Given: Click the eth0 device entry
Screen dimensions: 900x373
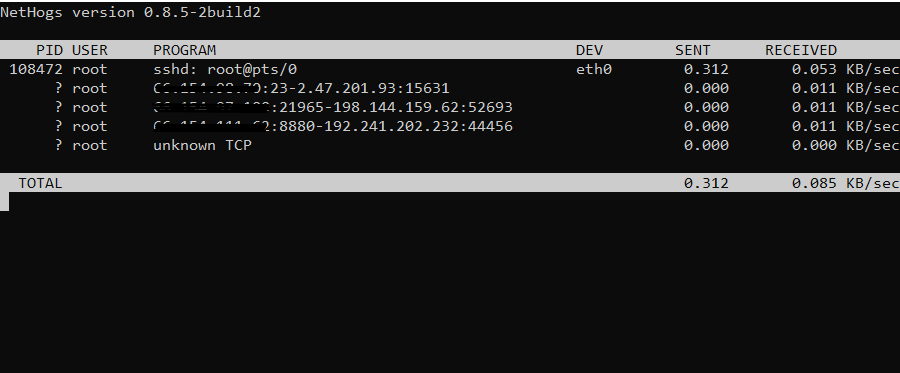Looking at the screenshot, I should [x=594, y=69].
